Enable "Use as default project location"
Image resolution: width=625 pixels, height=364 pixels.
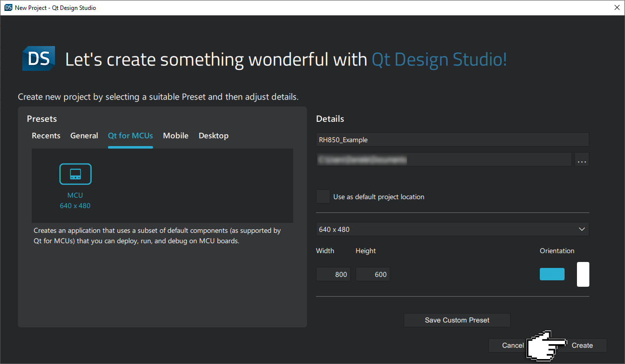click(323, 196)
